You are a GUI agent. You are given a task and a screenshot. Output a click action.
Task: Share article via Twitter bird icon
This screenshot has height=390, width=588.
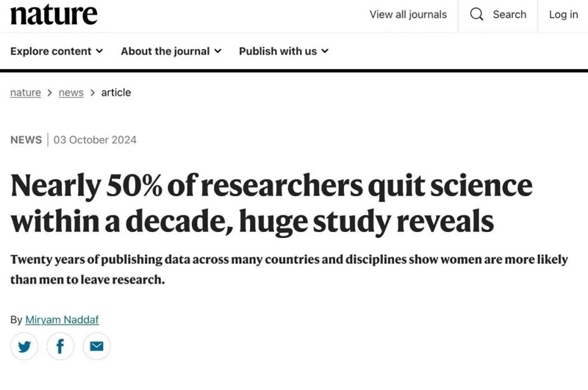[x=24, y=346]
